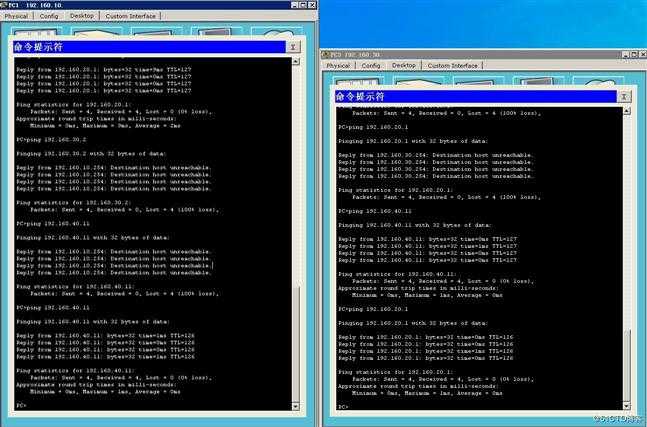The height and width of the screenshot is (427, 647).
Task: Open the Physical tab in PC3 window
Action: click(x=338, y=66)
